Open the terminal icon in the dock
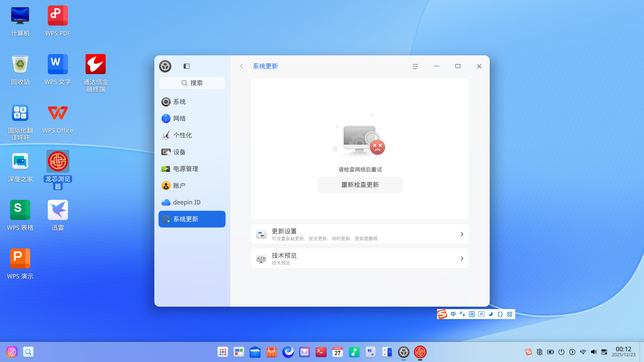Image resolution: width=644 pixels, height=362 pixels. [321, 352]
